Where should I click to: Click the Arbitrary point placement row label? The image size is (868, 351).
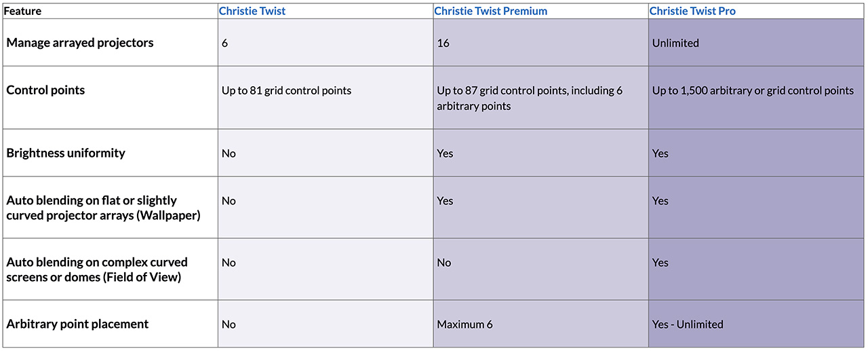click(x=77, y=324)
